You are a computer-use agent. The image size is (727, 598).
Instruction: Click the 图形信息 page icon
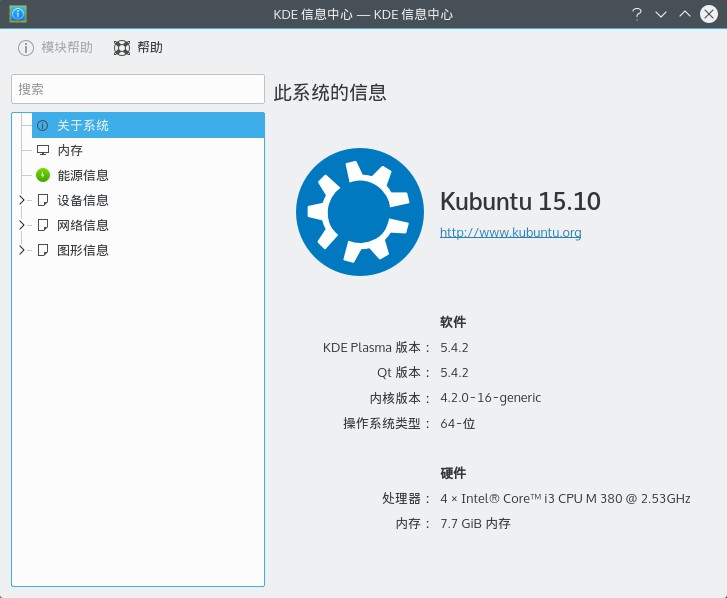pos(43,250)
